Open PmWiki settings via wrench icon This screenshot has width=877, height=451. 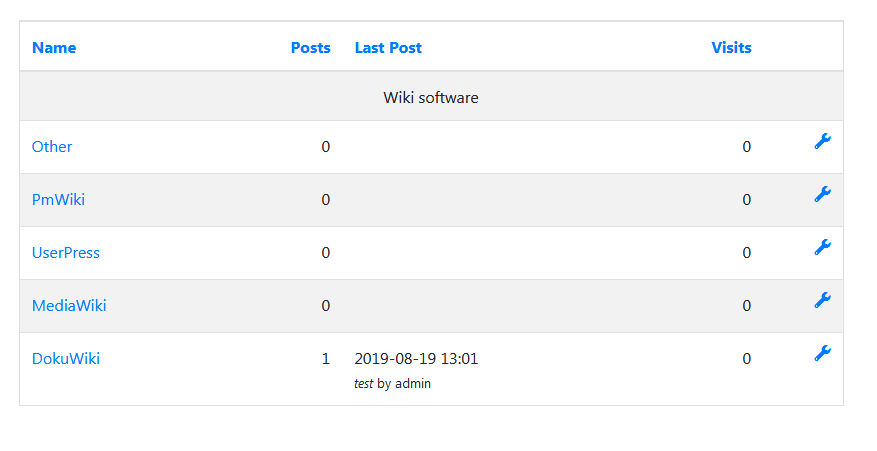click(x=822, y=194)
